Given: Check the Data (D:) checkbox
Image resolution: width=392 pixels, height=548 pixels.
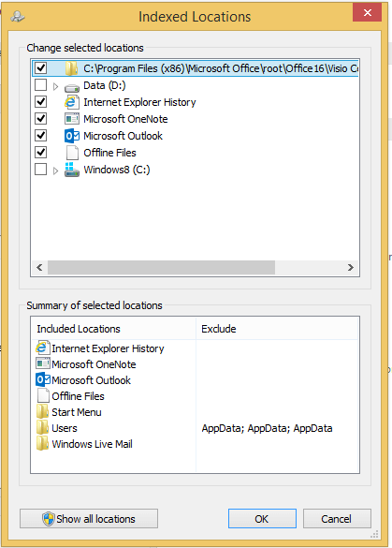Looking at the screenshot, I should pos(41,85).
